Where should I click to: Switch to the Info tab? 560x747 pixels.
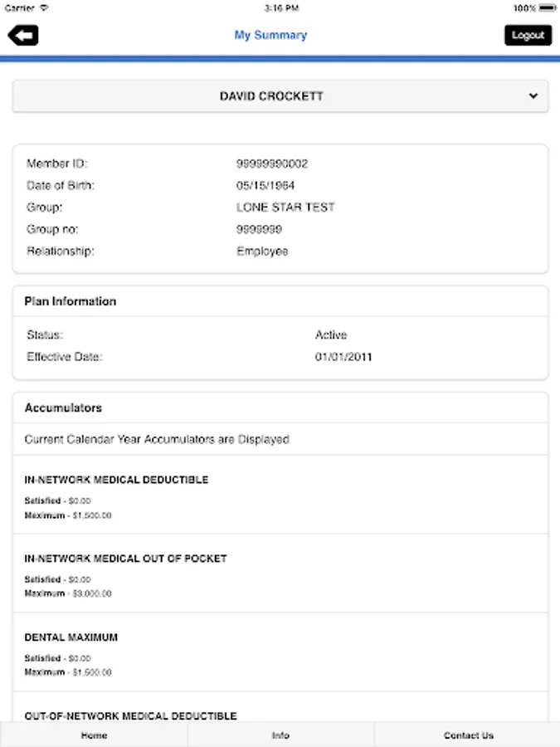(280, 735)
